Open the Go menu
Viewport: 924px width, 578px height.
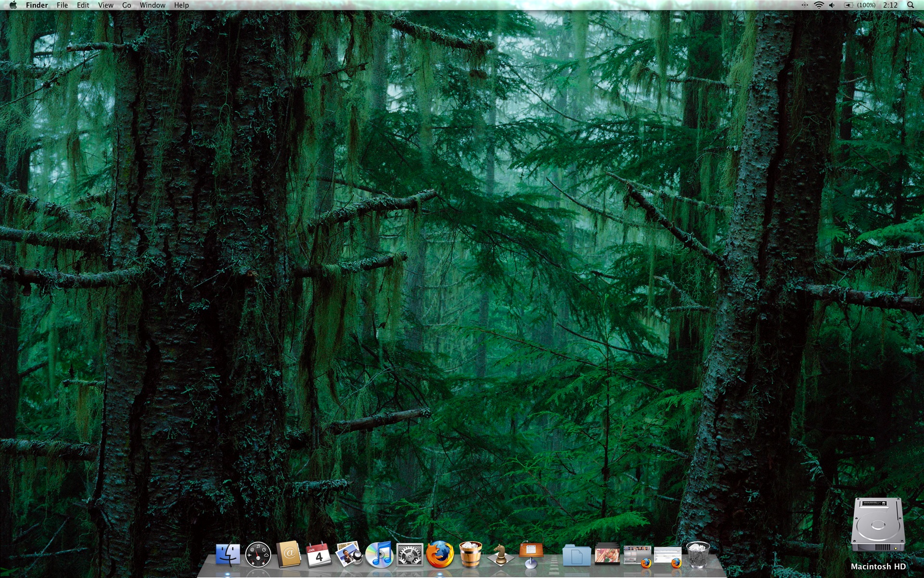pyautogui.click(x=127, y=5)
